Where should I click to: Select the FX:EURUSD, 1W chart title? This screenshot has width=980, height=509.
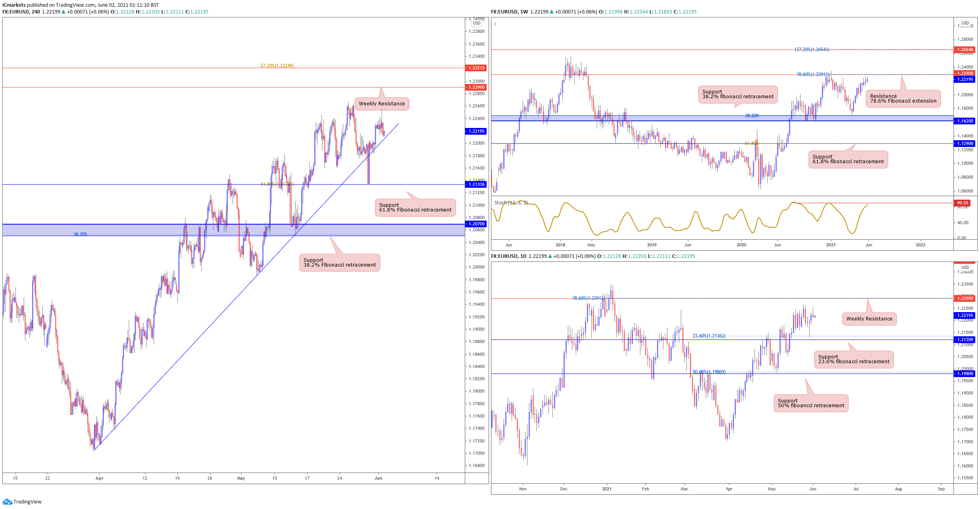[x=509, y=12]
